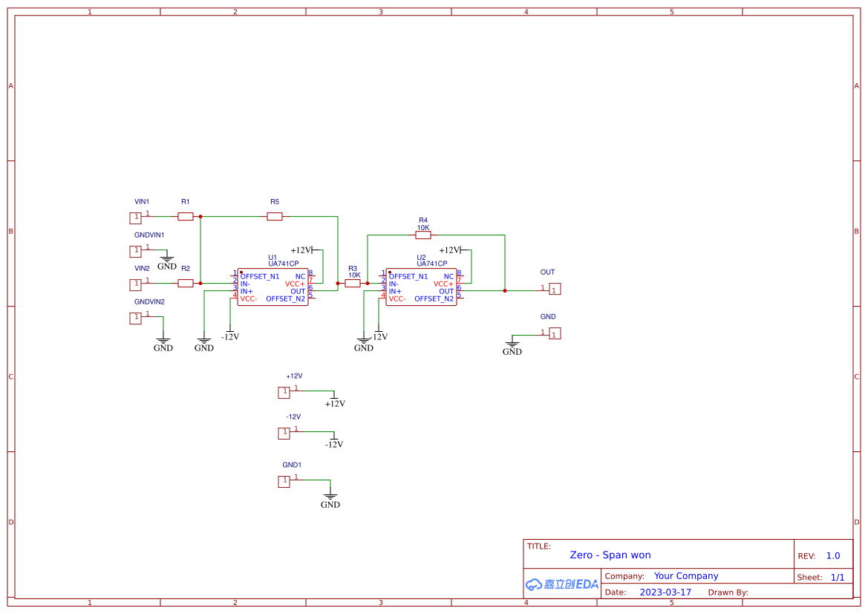Viewport: 868px width, 614px height.
Task: Click the GND1 port near bottom
Action: [x=284, y=481]
